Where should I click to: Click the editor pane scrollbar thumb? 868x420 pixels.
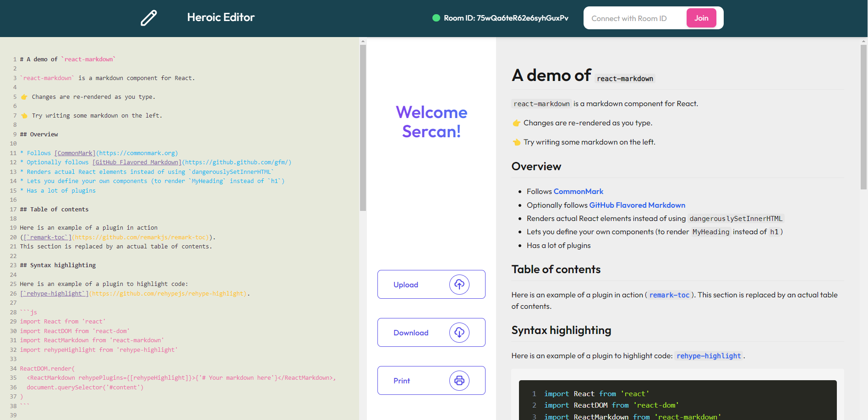[363, 127]
